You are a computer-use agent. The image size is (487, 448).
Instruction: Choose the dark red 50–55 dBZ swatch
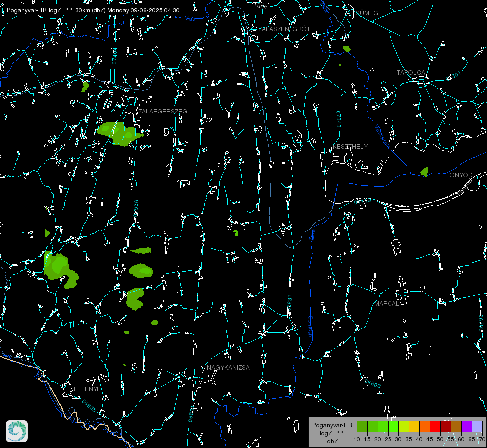point(446,426)
